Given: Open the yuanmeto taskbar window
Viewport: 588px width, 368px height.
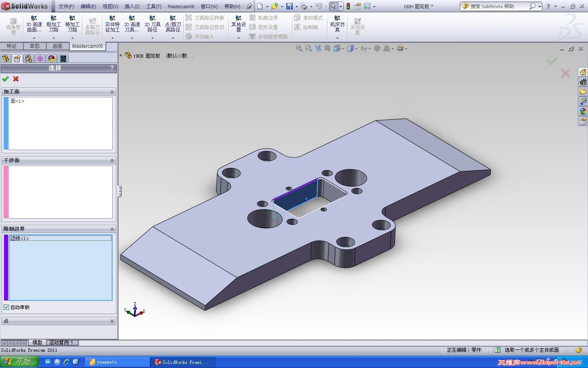Looking at the screenshot, I should click(118, 362).
